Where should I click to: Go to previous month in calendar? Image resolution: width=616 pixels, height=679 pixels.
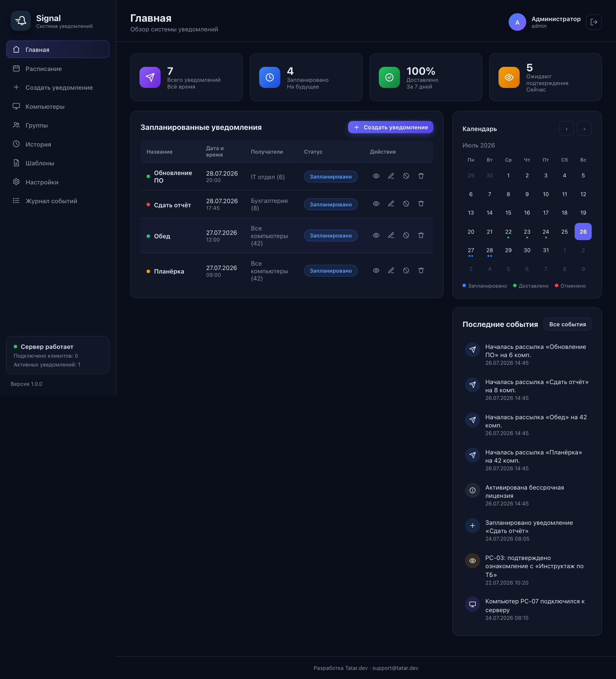(566, 129)
